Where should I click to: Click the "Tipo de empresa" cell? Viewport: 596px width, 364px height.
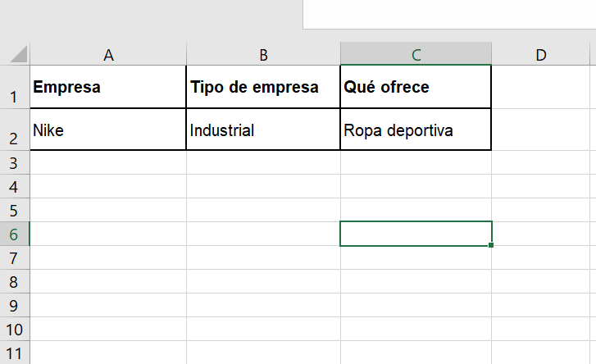point(263,87)
